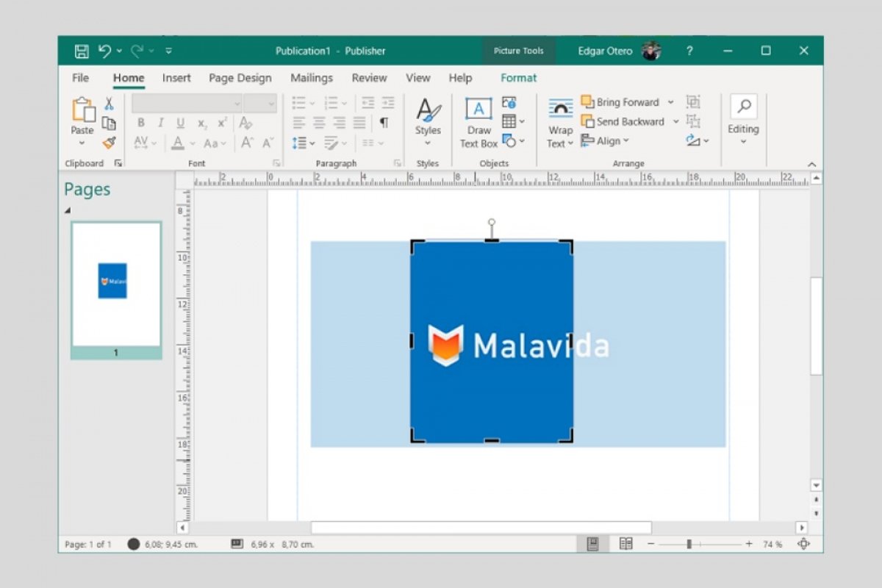Click Fit whole page icon in status bar

[803, 544]
